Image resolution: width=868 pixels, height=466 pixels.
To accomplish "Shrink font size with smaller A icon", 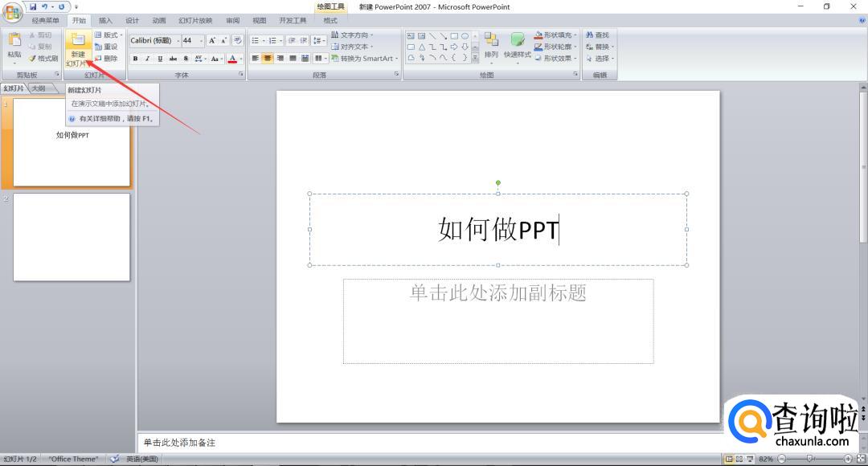I will tap(223, 40).
